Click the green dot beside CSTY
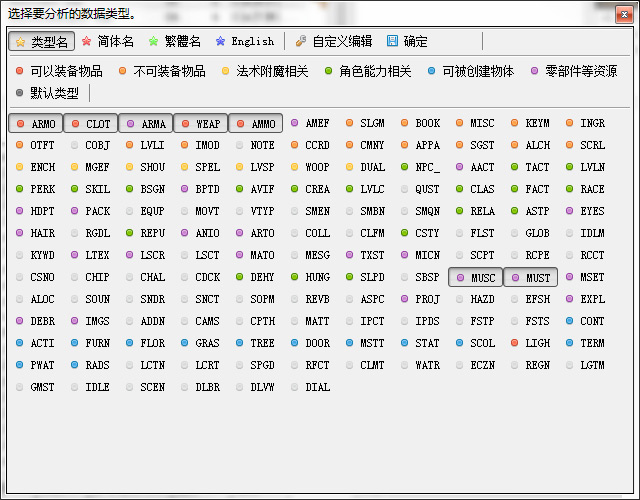 (404, 233)
